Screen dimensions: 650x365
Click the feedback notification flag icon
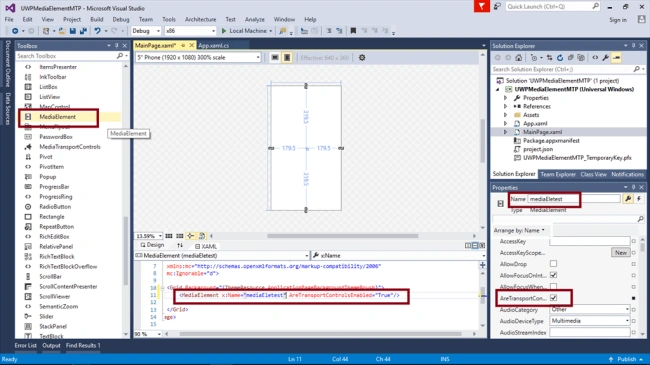click(x=482, y=6)
